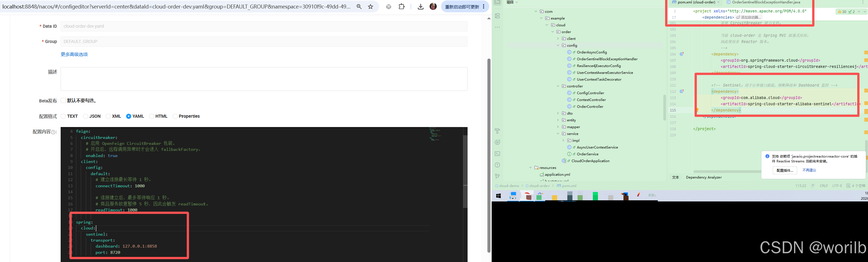Click the browser zoom magnifier icon
Image resolution: width=868 pixels, height=262 pixels.
(359, 7)
